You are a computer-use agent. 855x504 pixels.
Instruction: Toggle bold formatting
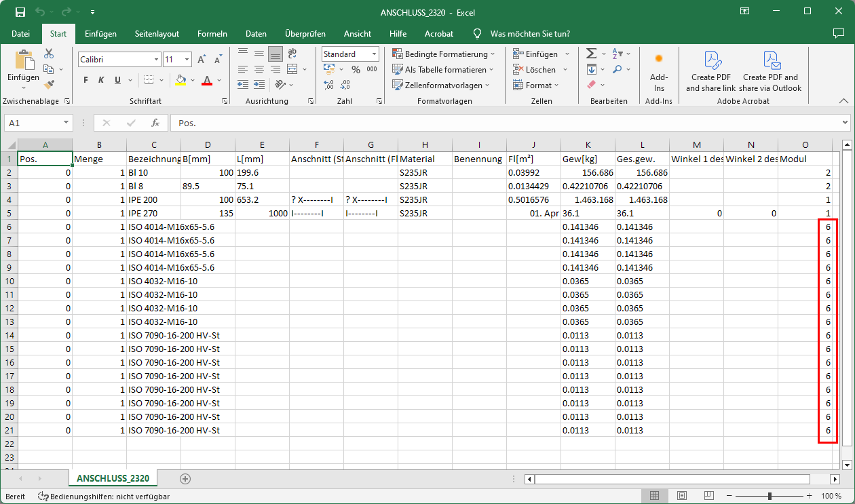85,80
